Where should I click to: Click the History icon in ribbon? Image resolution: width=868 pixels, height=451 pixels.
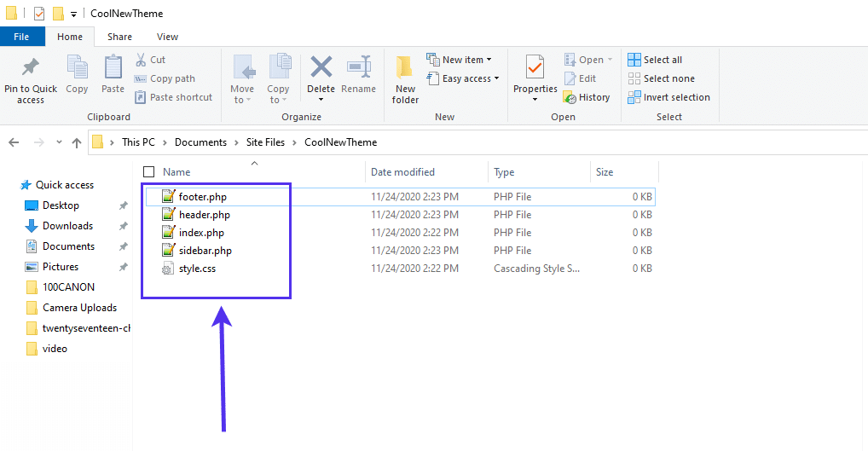click(570, 97)
